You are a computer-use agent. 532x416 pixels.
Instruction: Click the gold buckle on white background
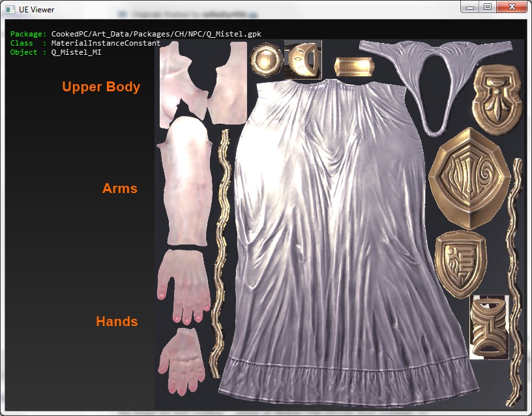[490, 327]
